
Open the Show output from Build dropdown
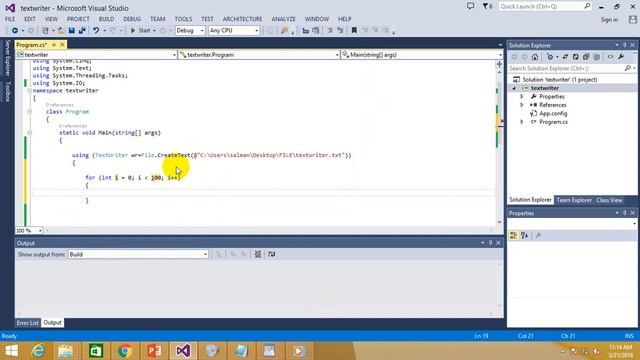click(x=138, y=254)
